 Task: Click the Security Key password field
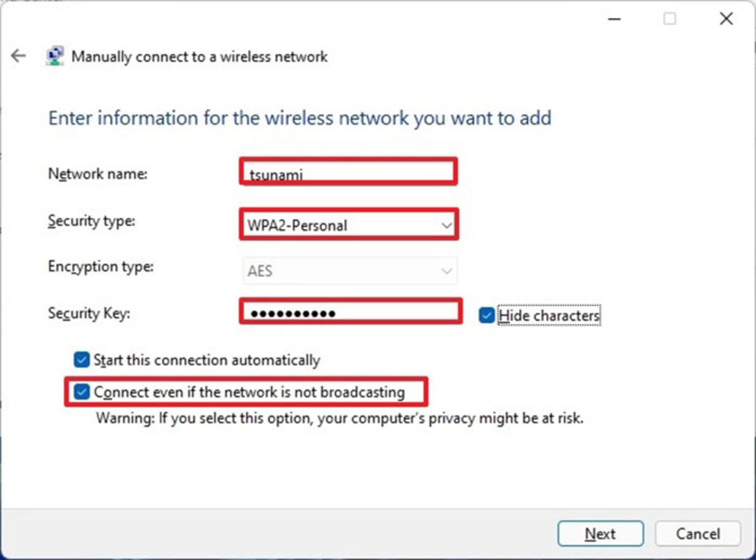[x=350, y=313]
